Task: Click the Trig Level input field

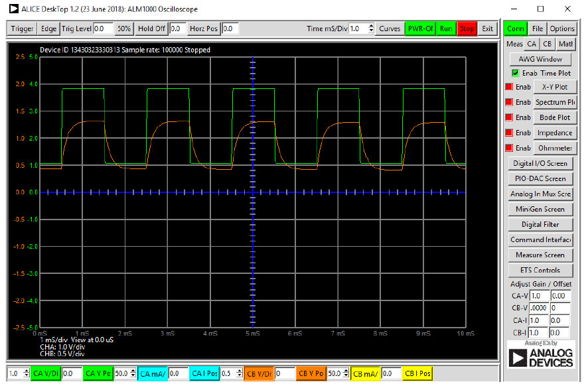Action: [x=103, y=29]
